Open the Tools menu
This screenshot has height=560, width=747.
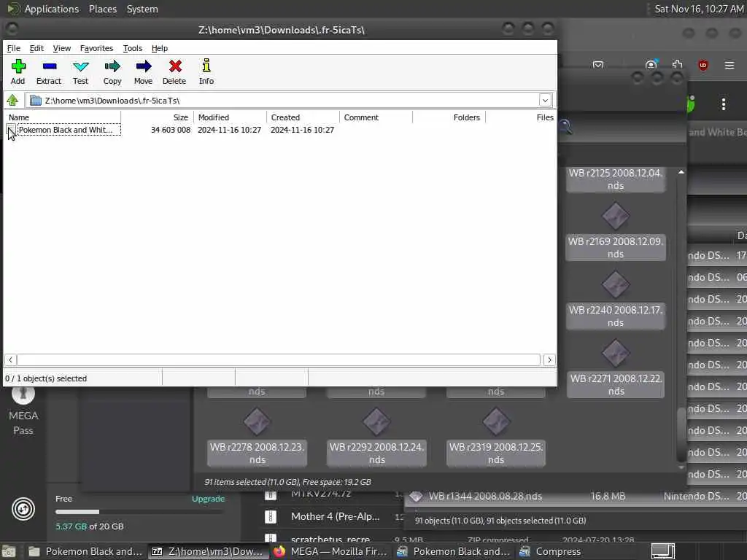pyautogui.click(x=133, y=48)
